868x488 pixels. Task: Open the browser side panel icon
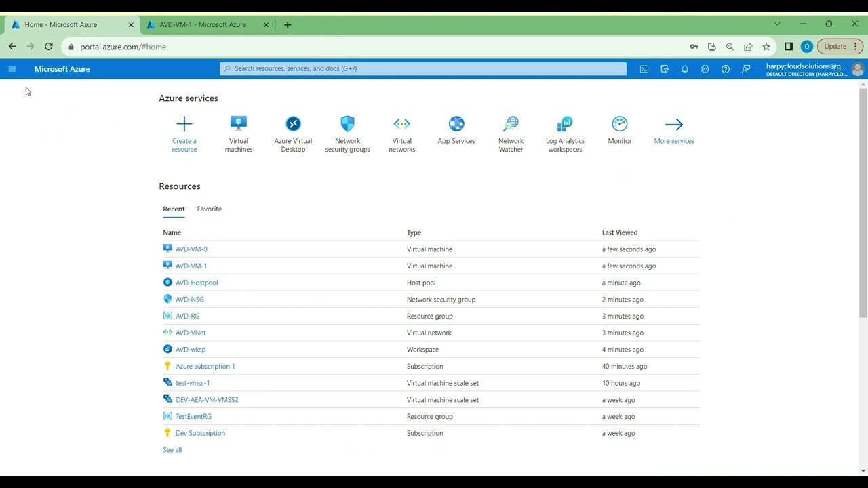pyautogui.click(x=789, y=47)
